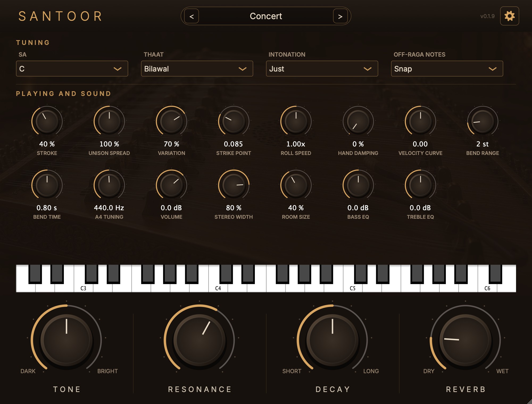Click the Bass EQ knob
Image resolution: width=532 pixels, height=404 pixels.
(358, 185)
